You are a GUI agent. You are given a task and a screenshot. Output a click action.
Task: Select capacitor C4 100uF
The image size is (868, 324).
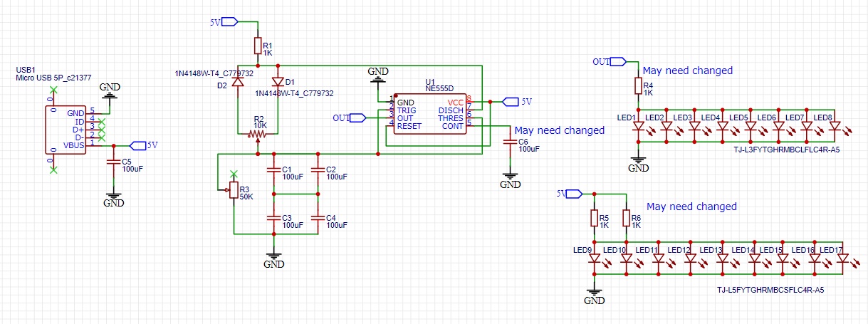[x=317, y=218]
